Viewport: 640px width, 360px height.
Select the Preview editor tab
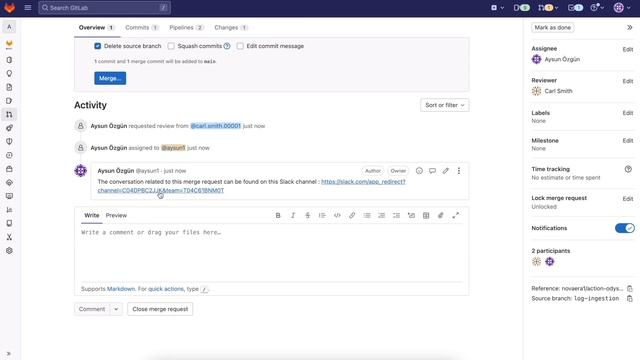coord(116,216)
